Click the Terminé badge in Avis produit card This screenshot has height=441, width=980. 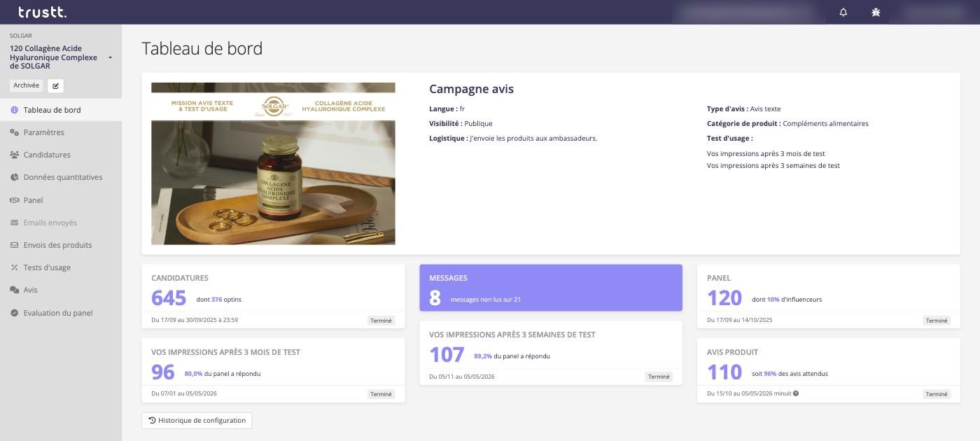point(937,394)
